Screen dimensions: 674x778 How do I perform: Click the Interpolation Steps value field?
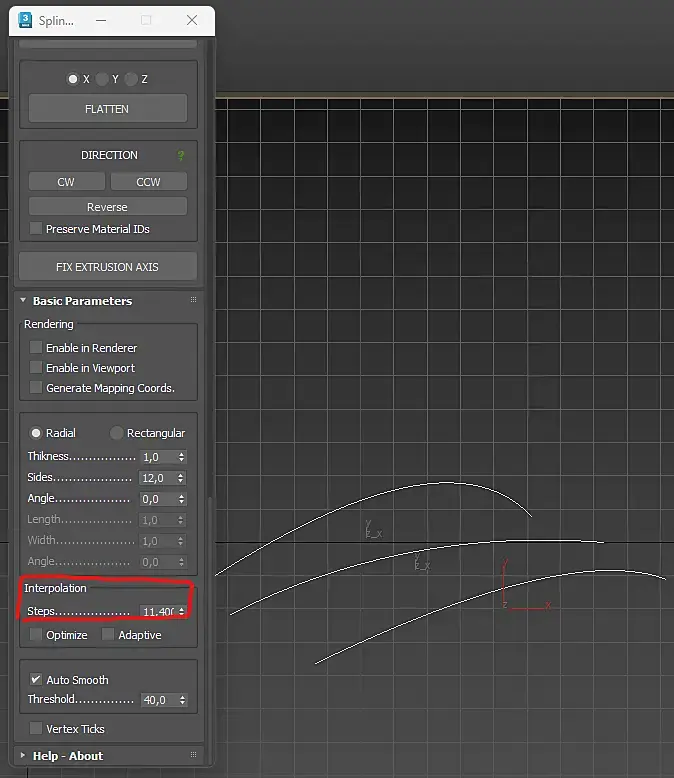coord(157,611)
